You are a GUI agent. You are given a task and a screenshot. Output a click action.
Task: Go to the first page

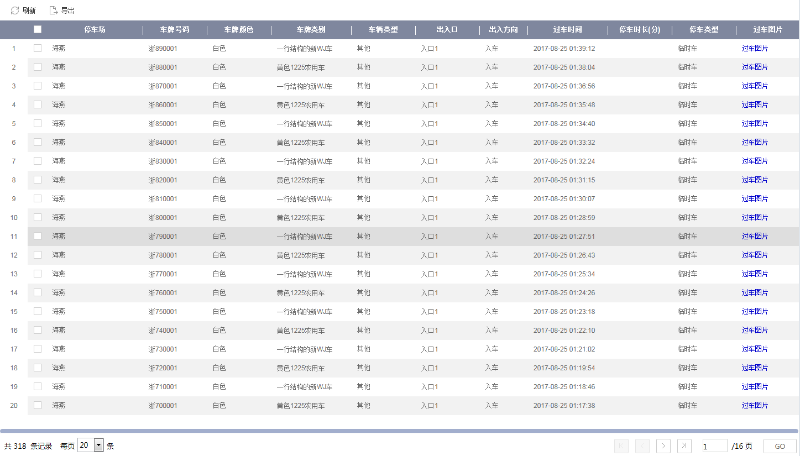621,445
